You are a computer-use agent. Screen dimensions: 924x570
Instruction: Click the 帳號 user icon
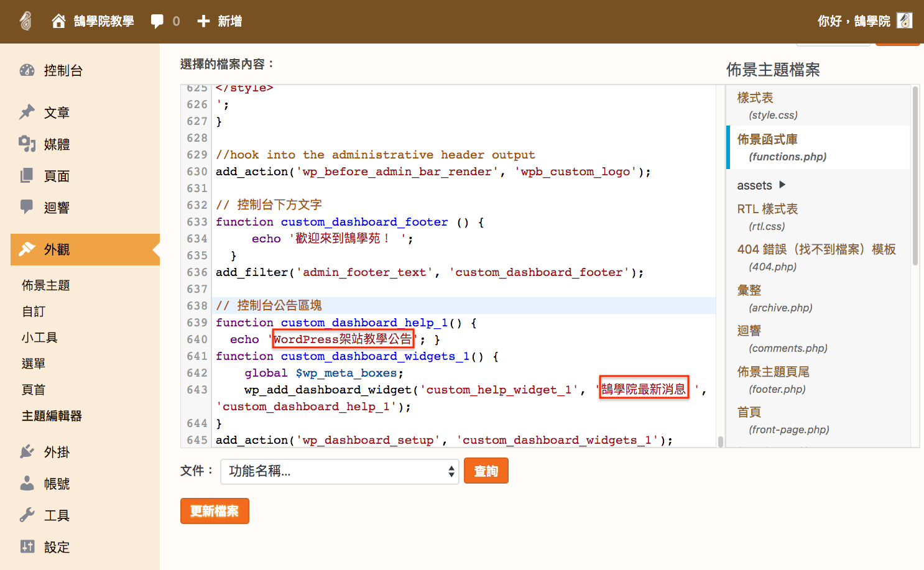pos(27,483)
